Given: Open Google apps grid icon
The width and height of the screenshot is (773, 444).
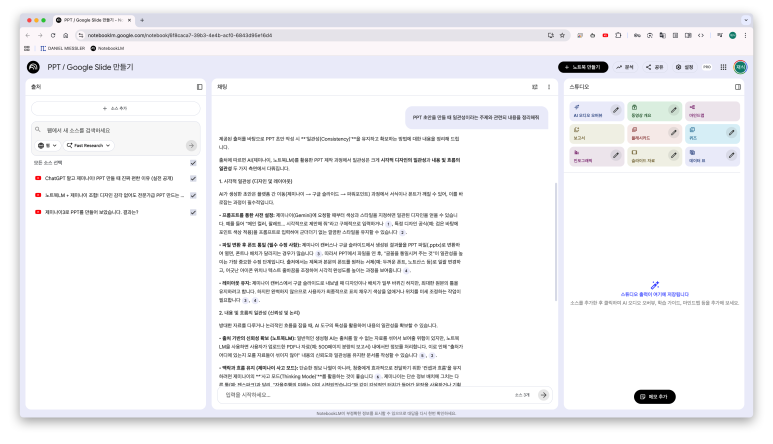Looking at the screenshot, I should [x=722, y=67].
